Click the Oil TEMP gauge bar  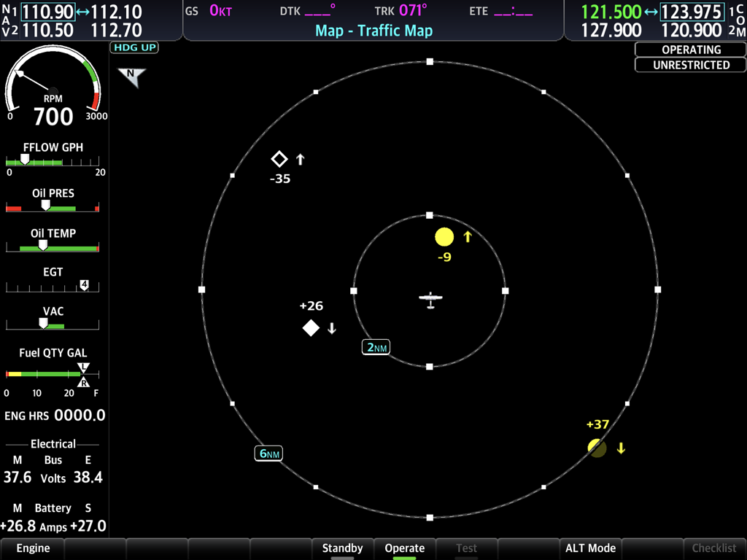(x=51, y=247)
